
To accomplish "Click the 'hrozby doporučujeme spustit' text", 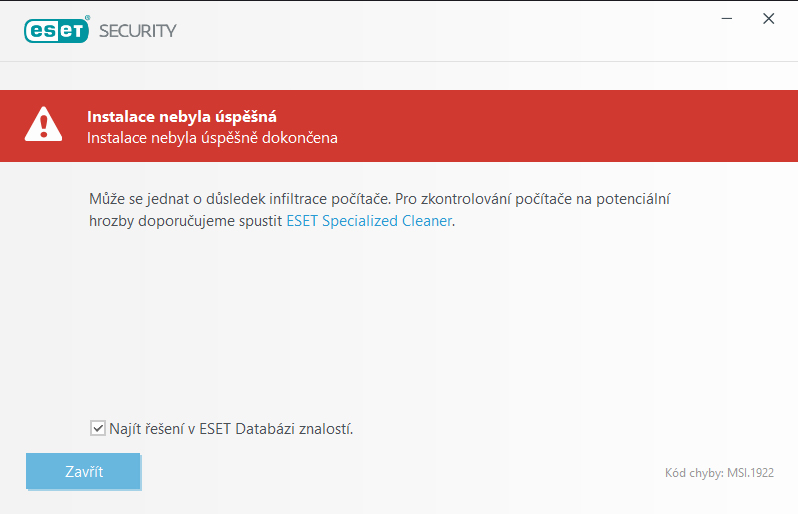I will point(185,221).
